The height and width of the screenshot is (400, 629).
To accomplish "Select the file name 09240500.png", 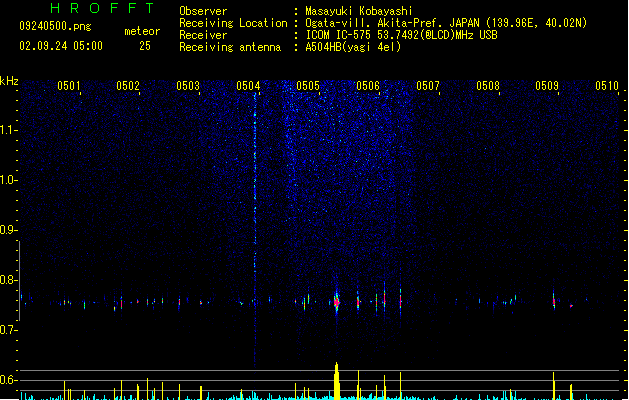I will click(55, 26).
